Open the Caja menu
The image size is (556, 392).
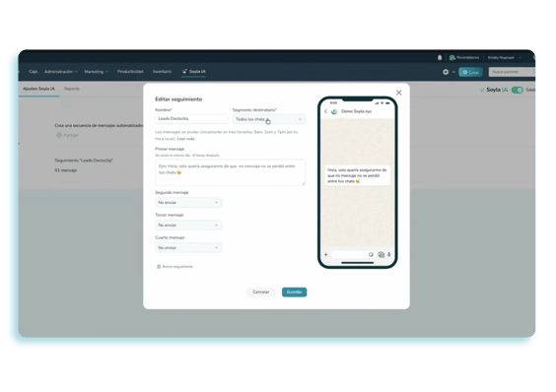(33, 72)
